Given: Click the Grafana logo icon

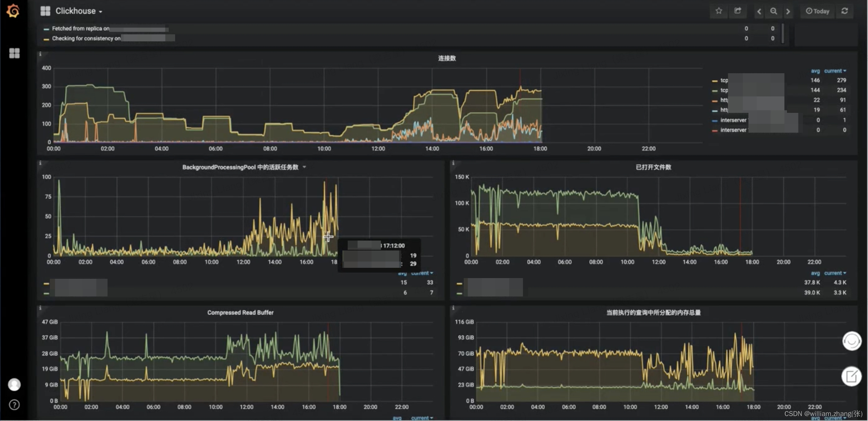Looking at the screenshot, I should tap(13, 11).
